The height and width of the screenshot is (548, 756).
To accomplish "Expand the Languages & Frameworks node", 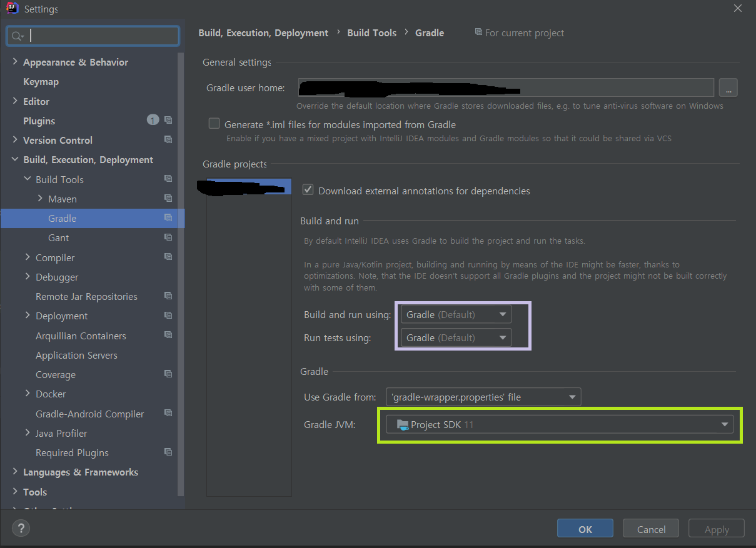I will pyautogui.click(x=15, y=471).
